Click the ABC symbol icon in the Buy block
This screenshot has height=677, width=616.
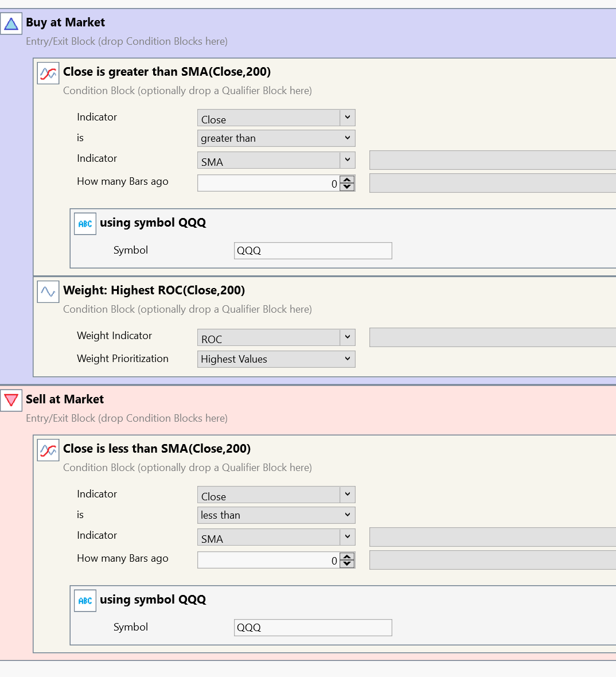85,224
